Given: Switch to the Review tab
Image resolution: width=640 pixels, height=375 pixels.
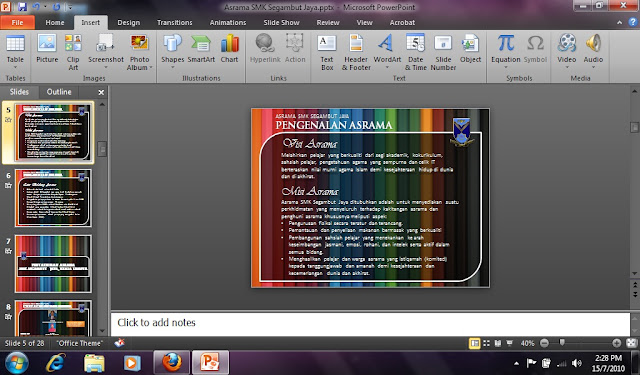Looking at the screenshot, I should [x=328, y=22].
